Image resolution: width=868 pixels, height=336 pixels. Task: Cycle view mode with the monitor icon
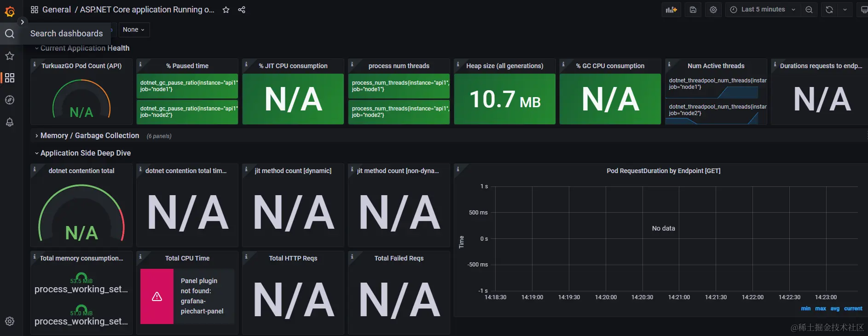coord(863,10)
